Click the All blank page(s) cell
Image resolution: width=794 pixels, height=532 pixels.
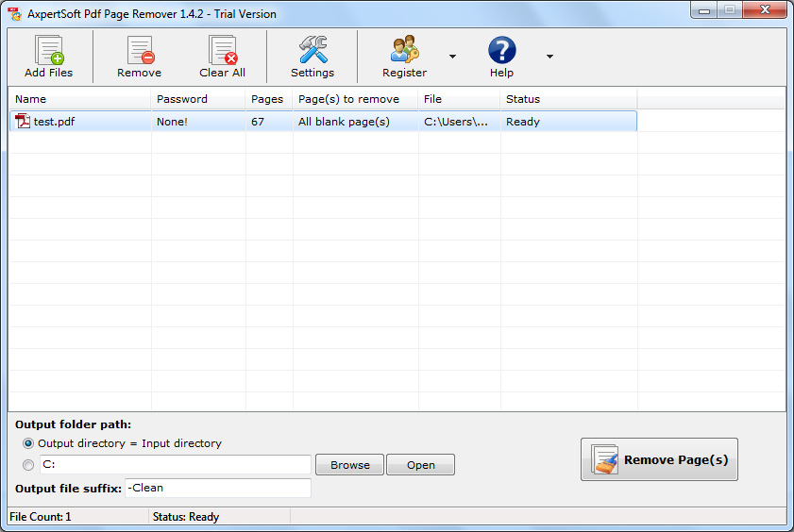[356, 122]
